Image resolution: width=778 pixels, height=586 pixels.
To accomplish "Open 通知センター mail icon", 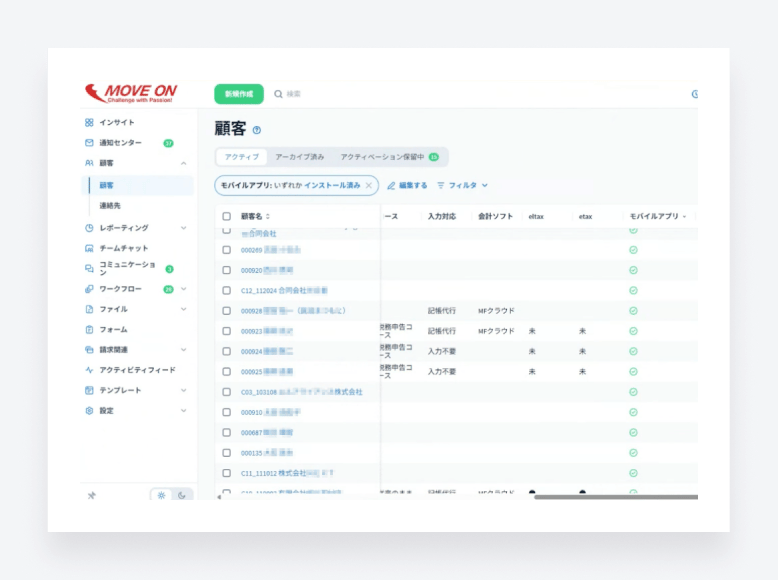I will pyautogui.click(x=89, y=143).
